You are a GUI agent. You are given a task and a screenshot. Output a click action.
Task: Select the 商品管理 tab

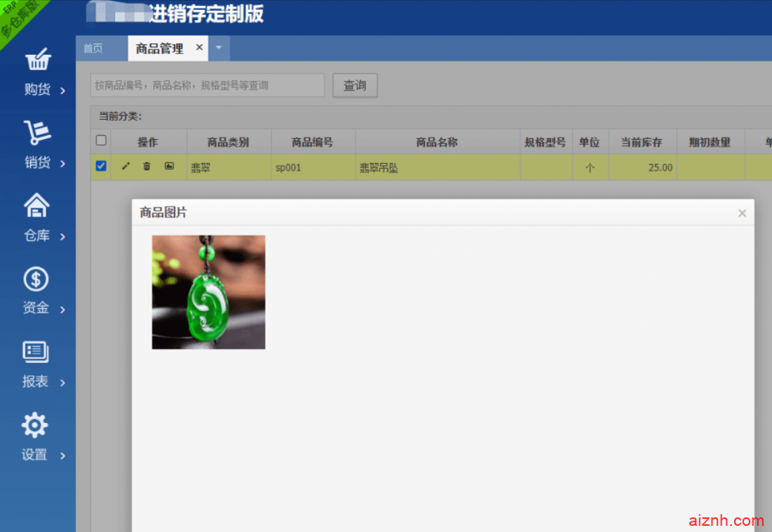160,49
